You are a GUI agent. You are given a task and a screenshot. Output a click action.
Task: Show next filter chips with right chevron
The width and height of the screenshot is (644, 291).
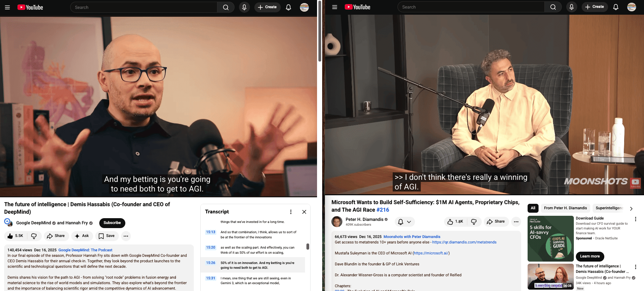[631, 208]
